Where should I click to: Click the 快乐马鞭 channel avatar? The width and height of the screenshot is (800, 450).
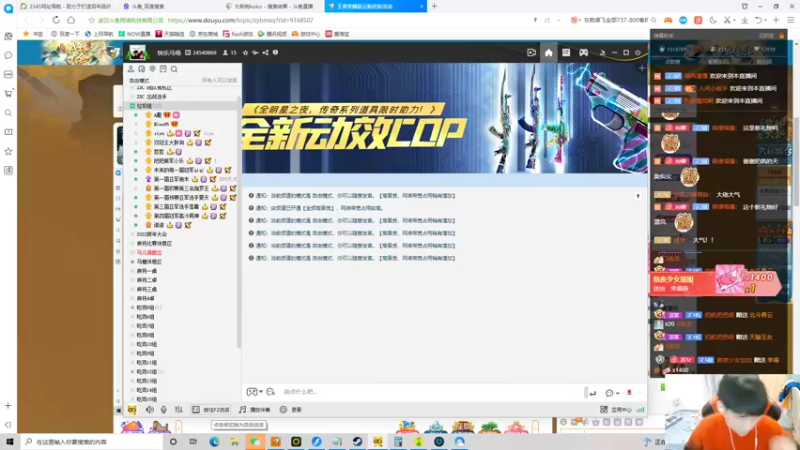tap(138, 52)
